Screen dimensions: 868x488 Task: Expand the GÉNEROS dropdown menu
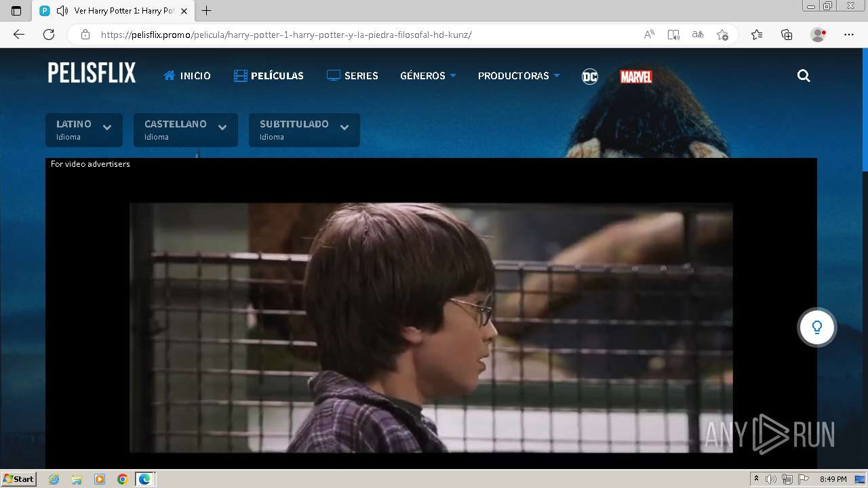click(x=428, y=76)
